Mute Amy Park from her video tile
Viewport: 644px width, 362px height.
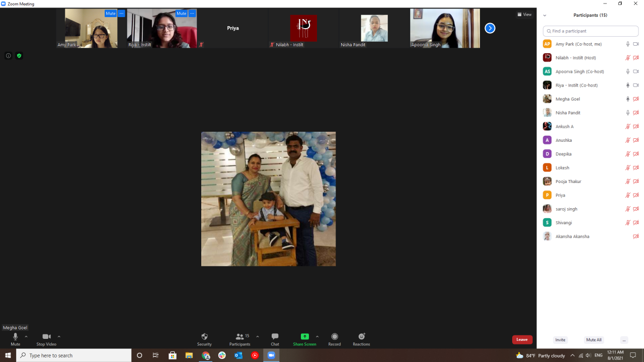111,14
